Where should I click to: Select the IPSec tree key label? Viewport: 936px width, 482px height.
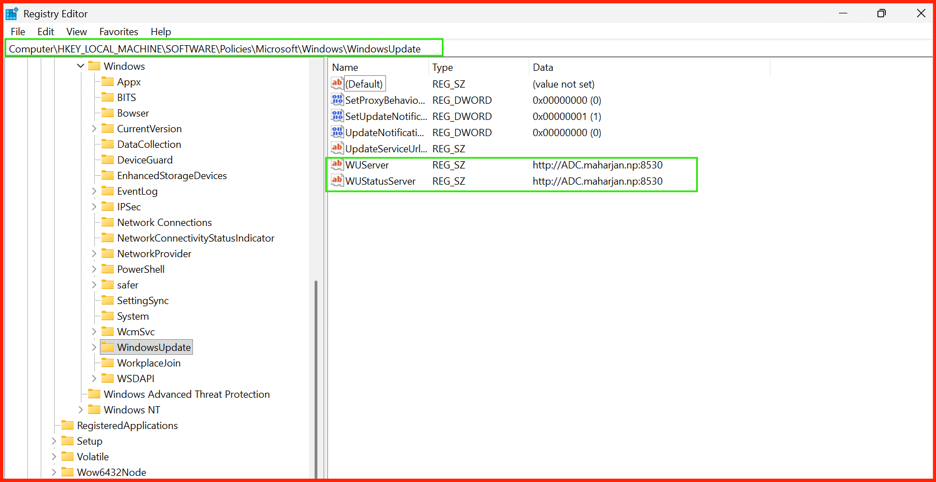click(x=129, y=207)
